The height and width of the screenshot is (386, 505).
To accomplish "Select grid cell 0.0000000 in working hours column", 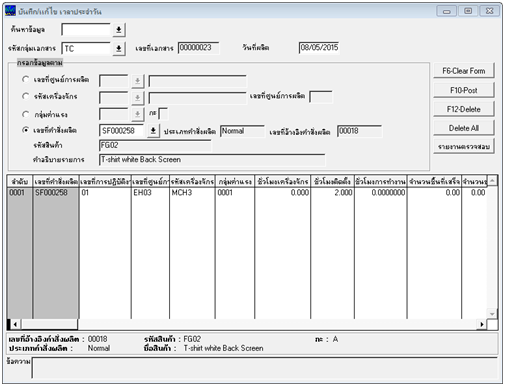I will pos(381,192).
